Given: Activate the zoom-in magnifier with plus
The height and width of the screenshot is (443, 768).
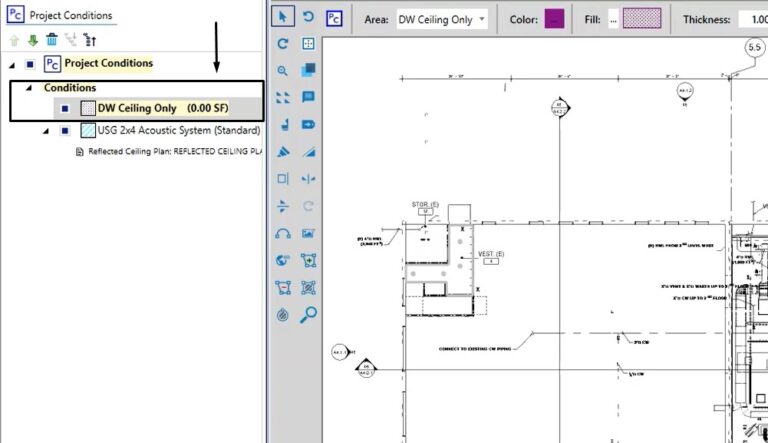Looking at the screenshot, I should (283, 71).
